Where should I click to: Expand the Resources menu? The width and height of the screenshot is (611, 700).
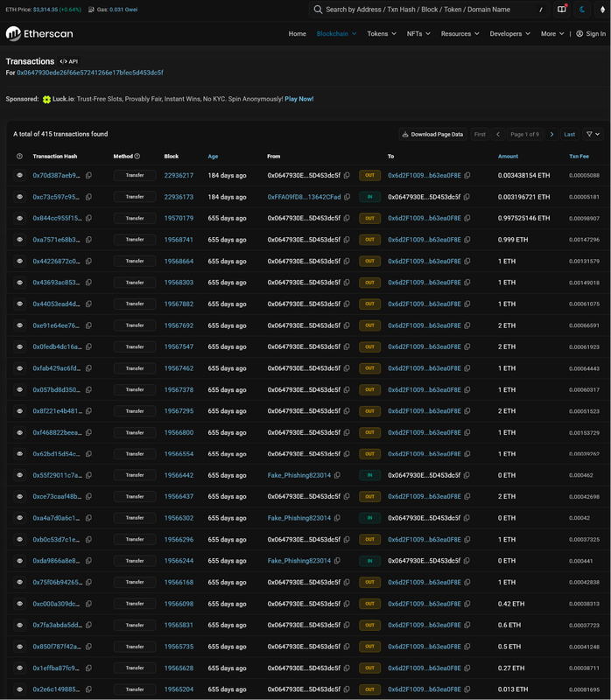[x=460, y=33]
